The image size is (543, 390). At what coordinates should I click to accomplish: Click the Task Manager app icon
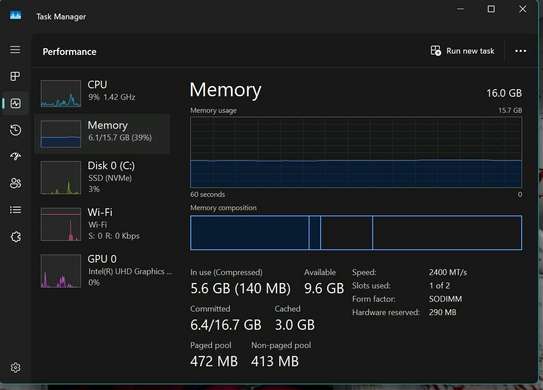[15, 15]
